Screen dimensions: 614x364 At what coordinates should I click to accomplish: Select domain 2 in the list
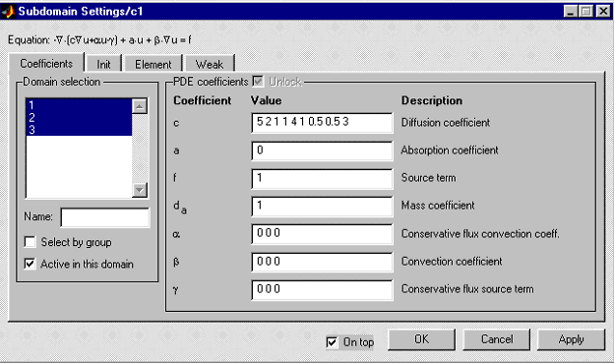click(x=79, y=117)
